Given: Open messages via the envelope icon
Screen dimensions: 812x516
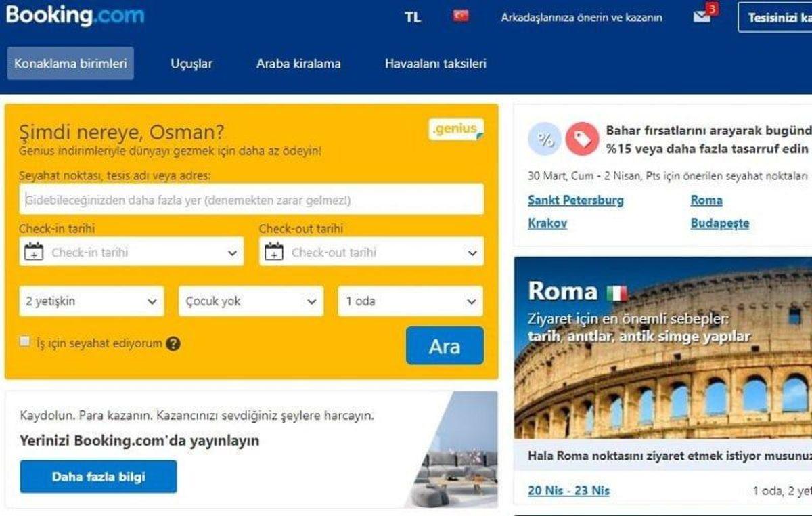Looking at the screenshot, I should (x=700, y=15).
